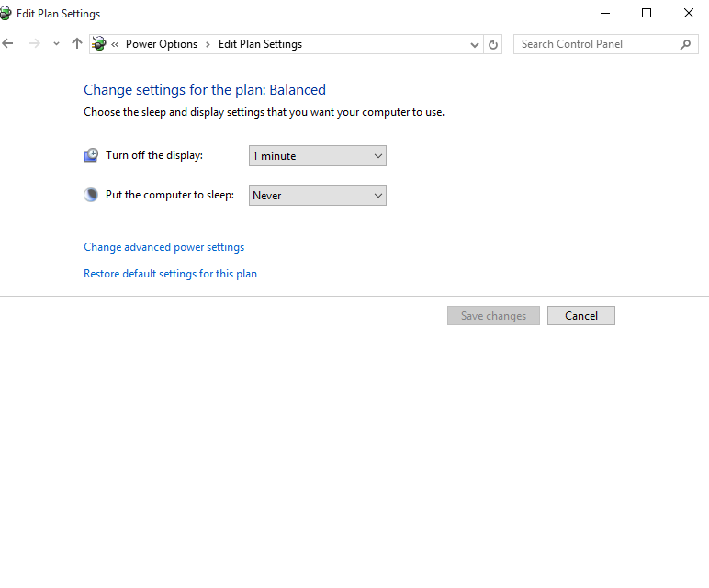Screen dimensions: 709x588
Task: Click Restore default settings for this plan
Action: click(170, 274)
